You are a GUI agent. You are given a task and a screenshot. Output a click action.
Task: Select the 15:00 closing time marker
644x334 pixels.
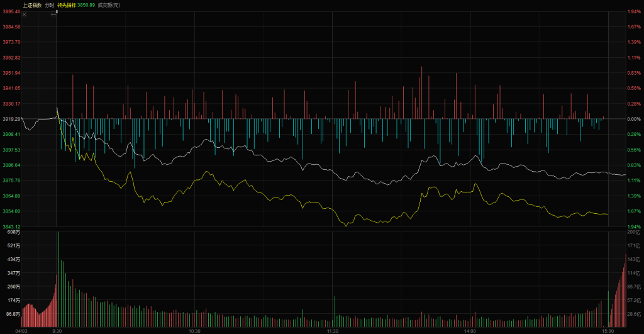coord(608,330)
